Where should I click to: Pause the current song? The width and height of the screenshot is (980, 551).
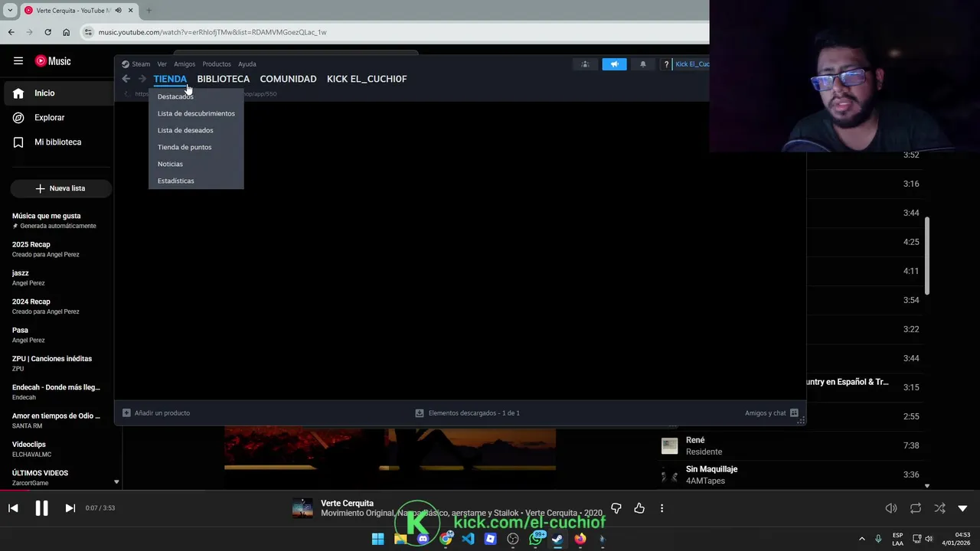coord(41,508)
